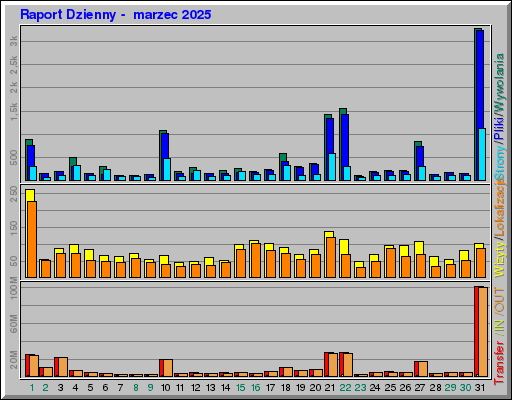Click day label 29 on the x-axis
512x400 pixels.
[450, 388]
